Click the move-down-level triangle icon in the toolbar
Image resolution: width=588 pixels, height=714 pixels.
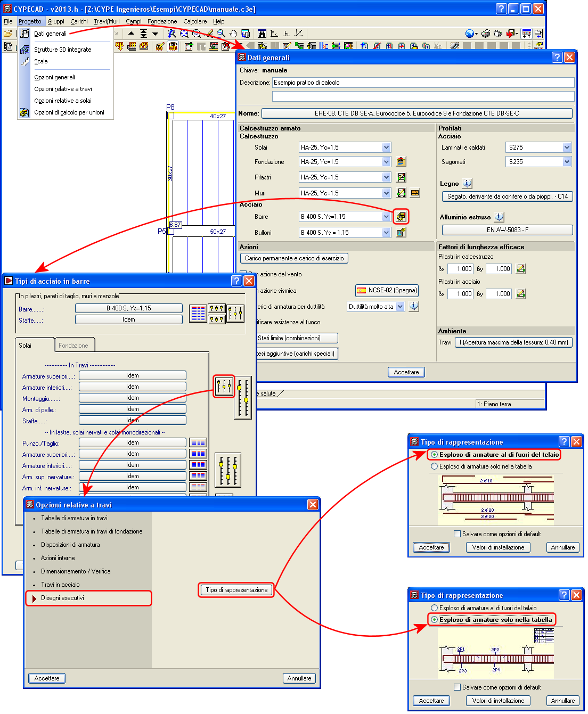point(155,34)
